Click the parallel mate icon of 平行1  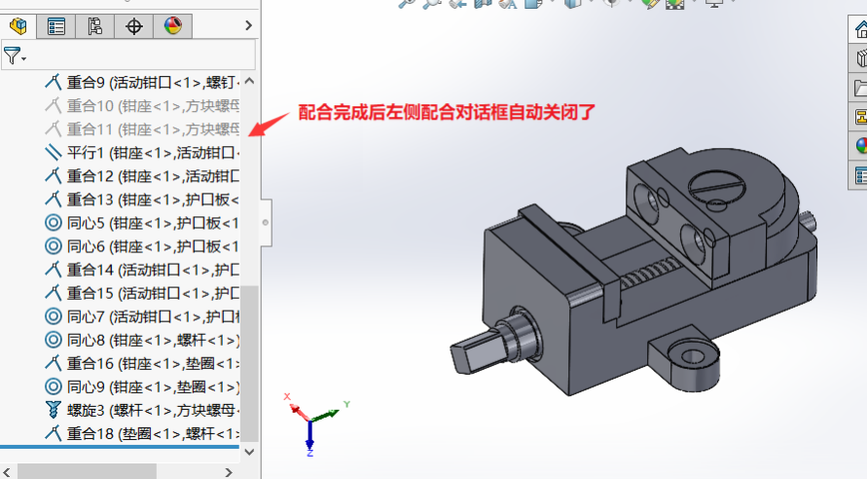pos(54,152)
